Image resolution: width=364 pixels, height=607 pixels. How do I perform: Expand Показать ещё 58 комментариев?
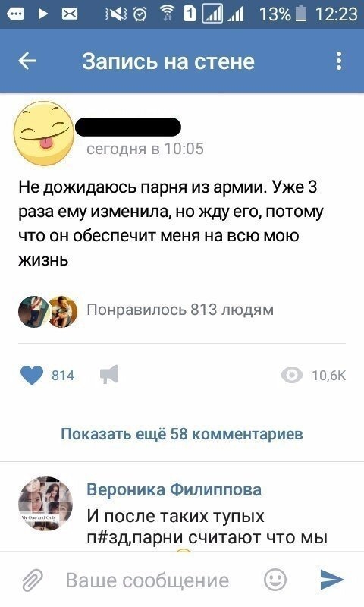pos(182,434)
